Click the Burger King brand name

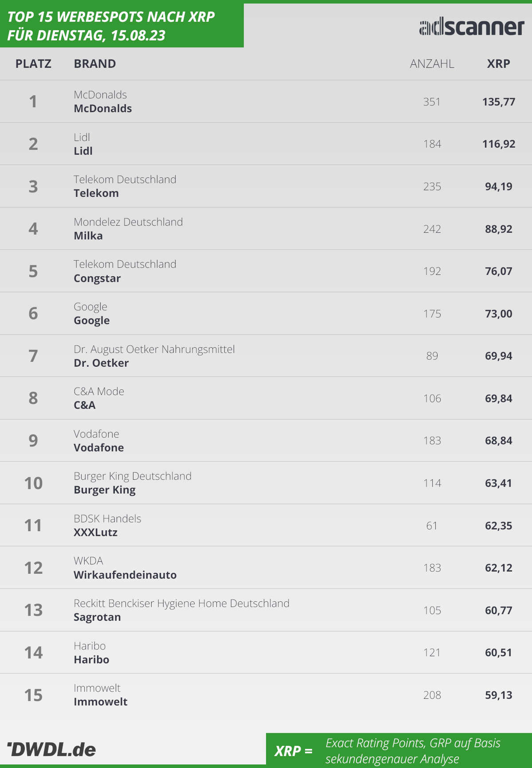pos(105,490)
